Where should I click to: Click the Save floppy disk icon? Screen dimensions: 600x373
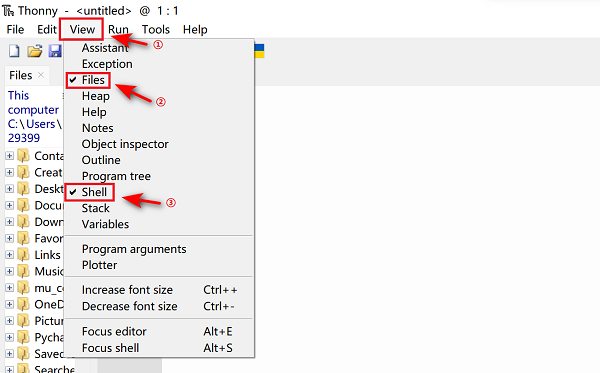tap(55, 51)
